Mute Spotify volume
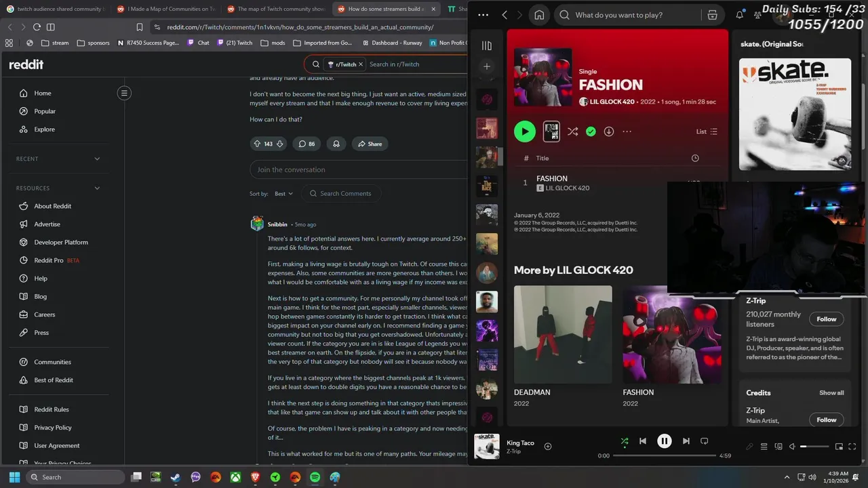Viewport: 868px width, 488px height. (x=792, y=447)
